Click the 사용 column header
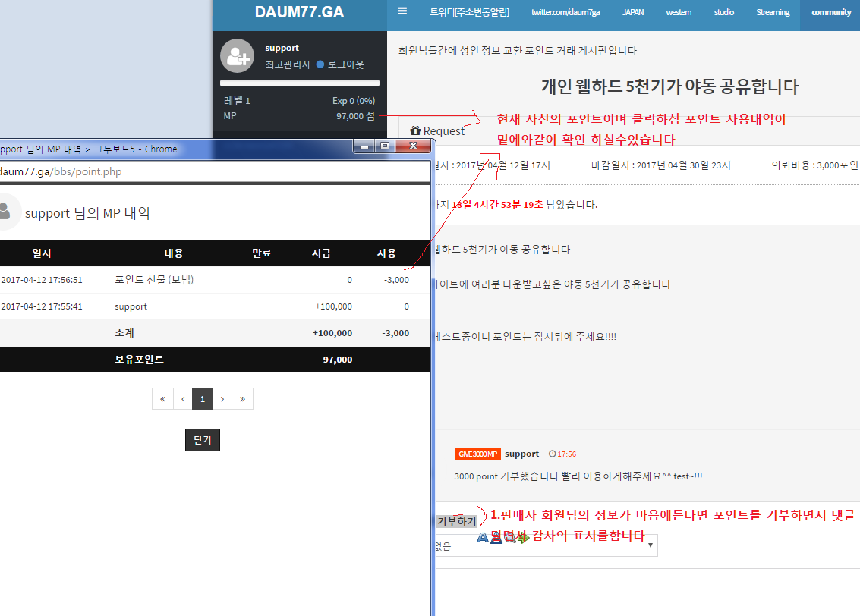The image size is (860, 616). pos(386,253)
